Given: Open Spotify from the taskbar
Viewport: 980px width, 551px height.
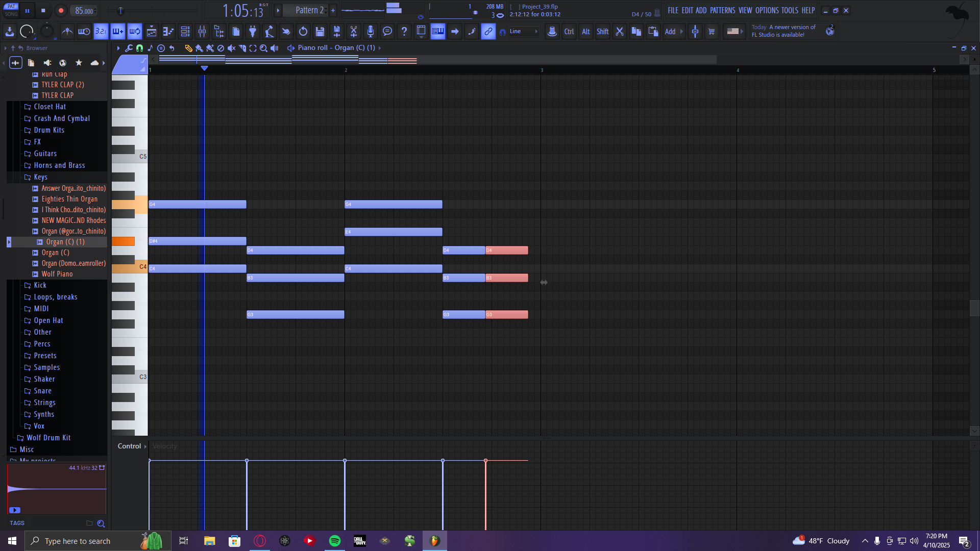Looking at the screenshot, I should click(x=335, y=541).
